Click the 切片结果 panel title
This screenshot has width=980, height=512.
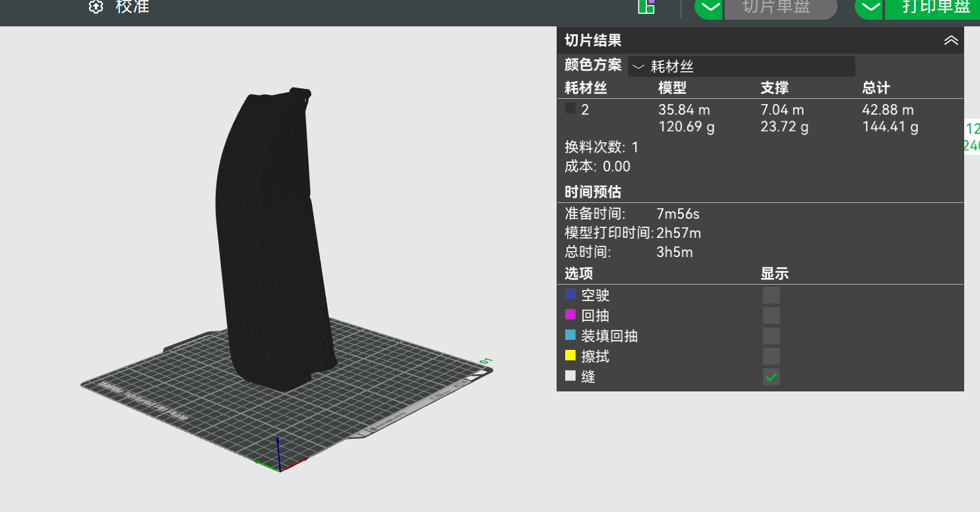click(x=593, y=41)
